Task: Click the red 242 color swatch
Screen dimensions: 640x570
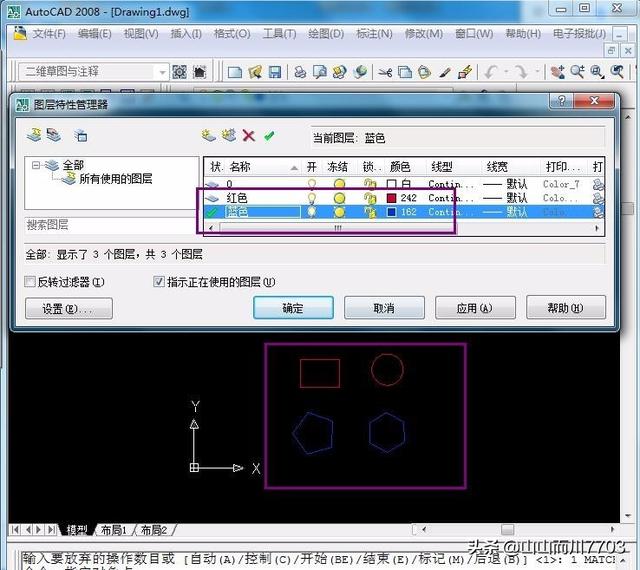Action: (x=391, y=198)
